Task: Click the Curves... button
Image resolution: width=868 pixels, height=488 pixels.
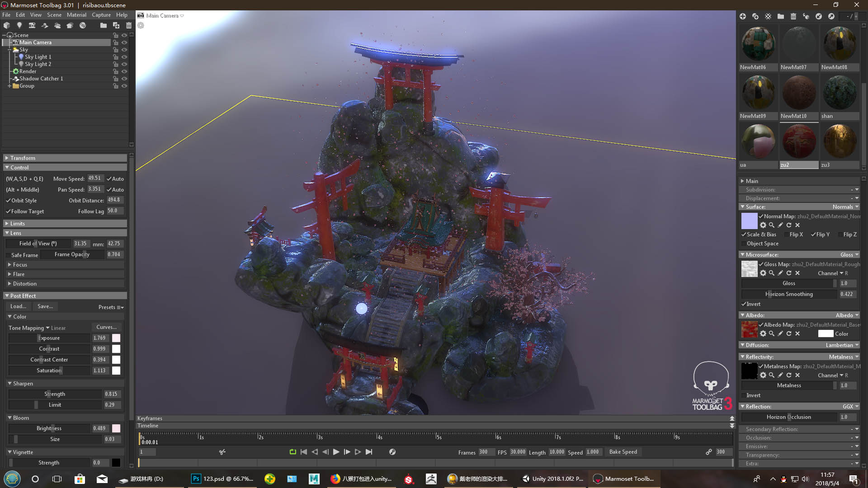Action: point(106,327)
